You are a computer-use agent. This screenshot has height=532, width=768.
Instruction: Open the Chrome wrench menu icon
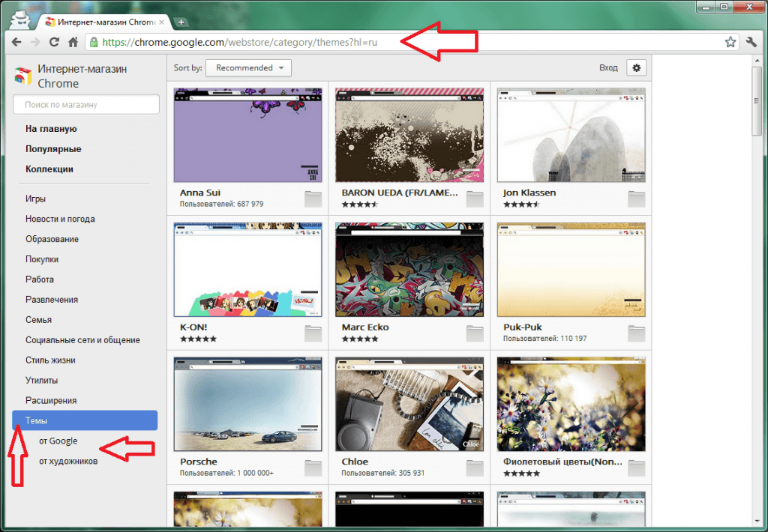751,42
